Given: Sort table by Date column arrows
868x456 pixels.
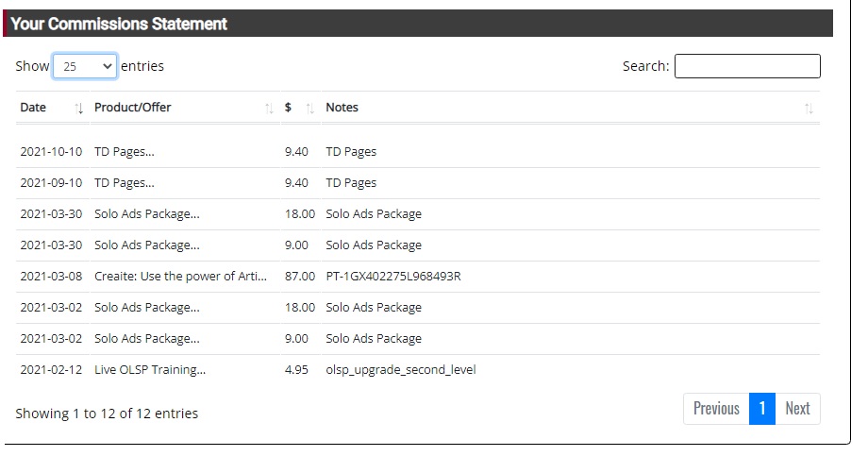Looking at the screenshot, I should [x=79, y=108].
